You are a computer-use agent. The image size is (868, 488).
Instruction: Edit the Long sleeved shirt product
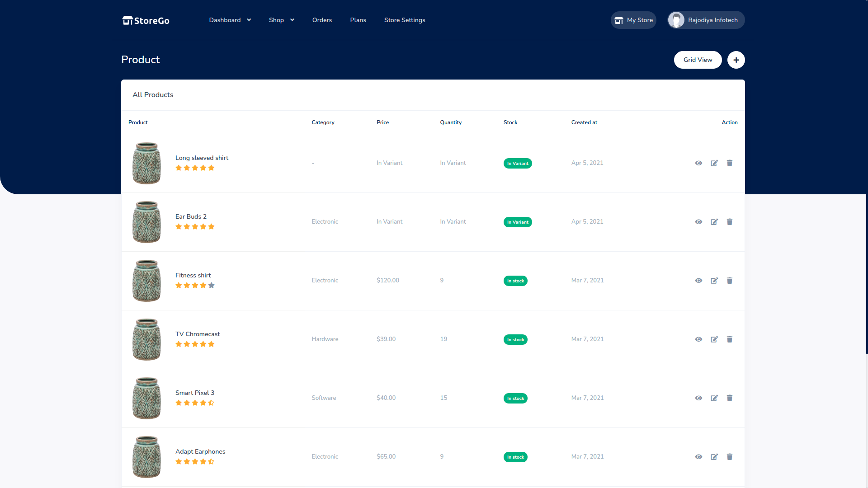click(x=714, y=163)
